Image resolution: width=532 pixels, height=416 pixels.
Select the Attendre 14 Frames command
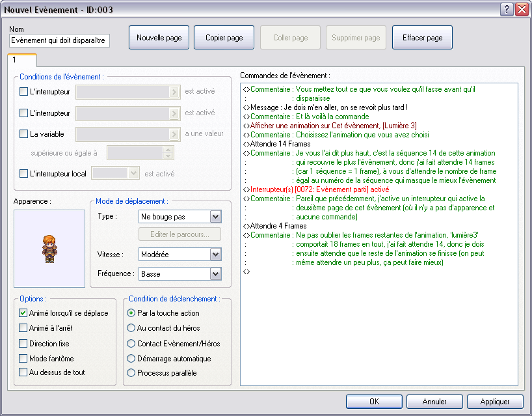pyautogui.click(x=276, y=144)
